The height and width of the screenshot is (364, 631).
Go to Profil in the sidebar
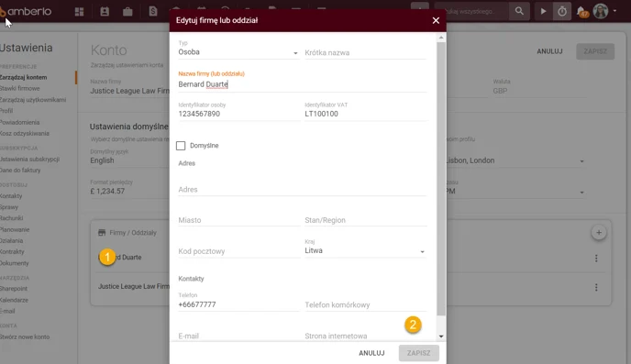tap(6, 111)
